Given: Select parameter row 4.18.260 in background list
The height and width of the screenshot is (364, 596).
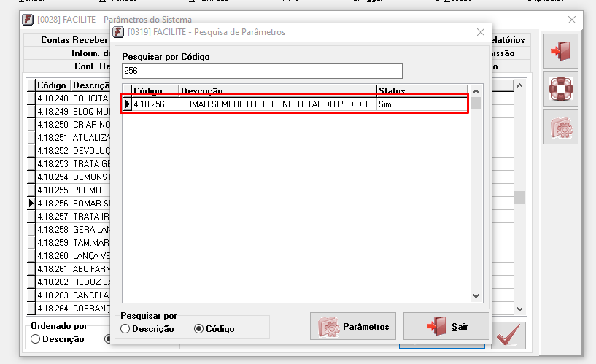Looking at the screenshot, I should pyautogui.click(x=69, y=256).
